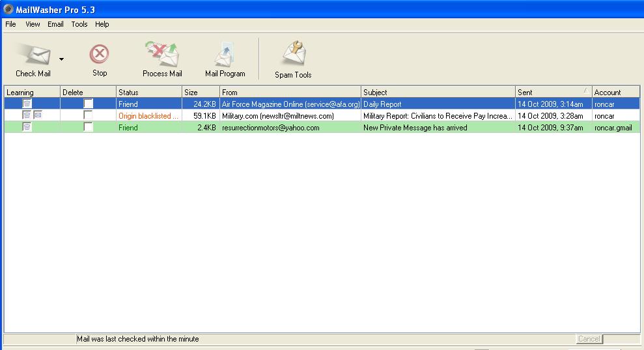Select 'Friend' status in Air Force Magazine row

point(128,104)
